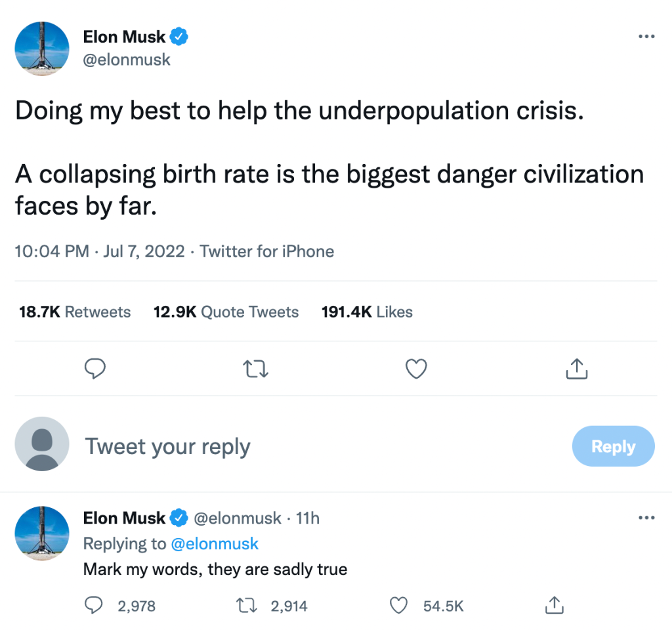Screen dimensions: 672x630
Task: Click reply icon on 'Mark my words' tweet
Action: point(94,605)
